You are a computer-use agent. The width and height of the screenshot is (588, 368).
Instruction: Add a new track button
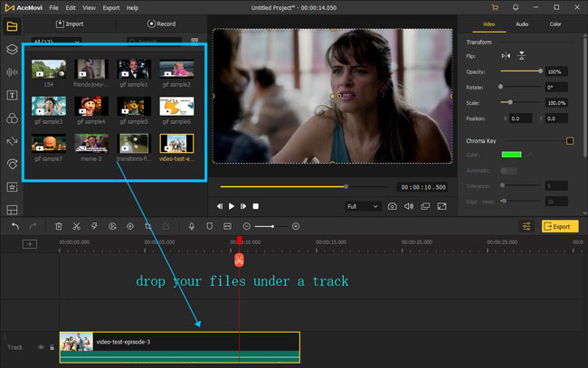30,244
